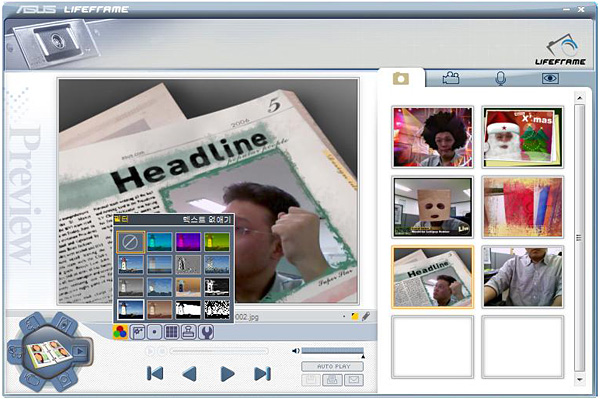This screenshot has width=600, height=399.
Task: Open the afro wig disco photo thumbnail
Action: (x=432, y=137)
